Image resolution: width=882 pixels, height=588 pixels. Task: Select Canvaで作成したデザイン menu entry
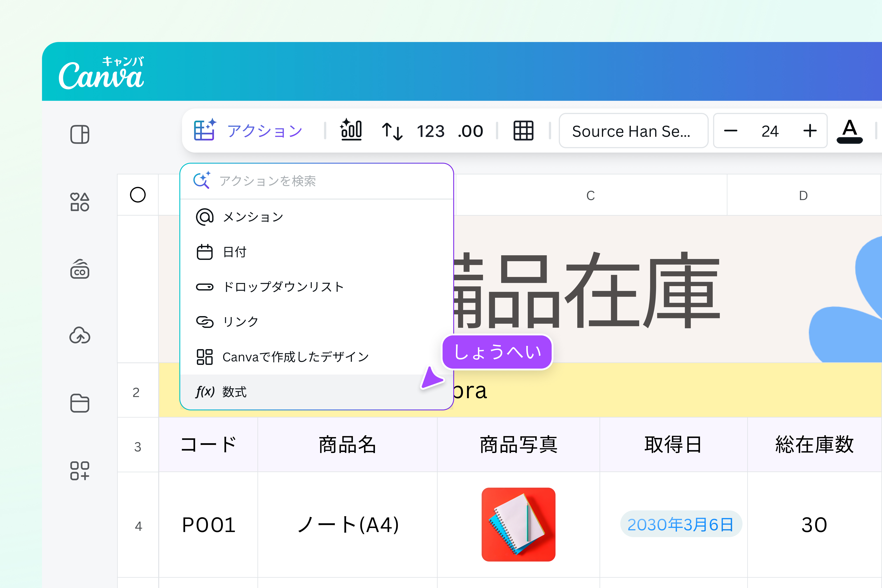(317, 357)
